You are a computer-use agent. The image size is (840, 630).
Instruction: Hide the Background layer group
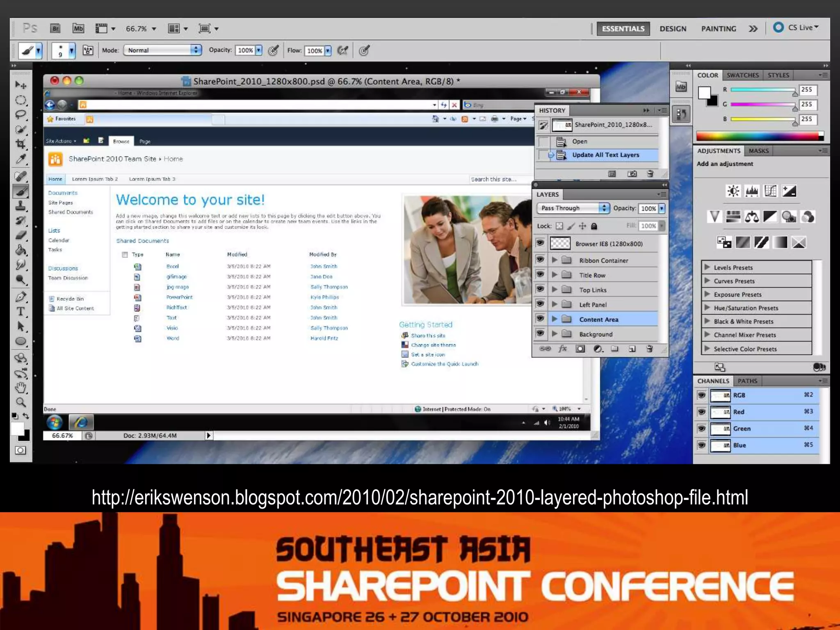coord(540,333)
